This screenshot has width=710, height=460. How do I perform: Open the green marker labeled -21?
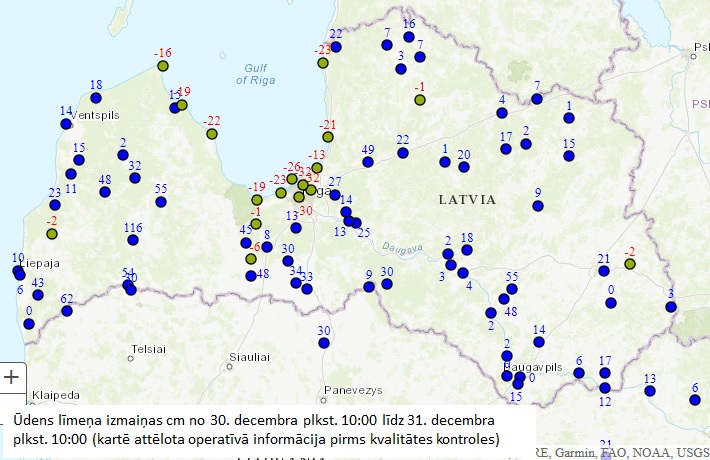(328, 137)
